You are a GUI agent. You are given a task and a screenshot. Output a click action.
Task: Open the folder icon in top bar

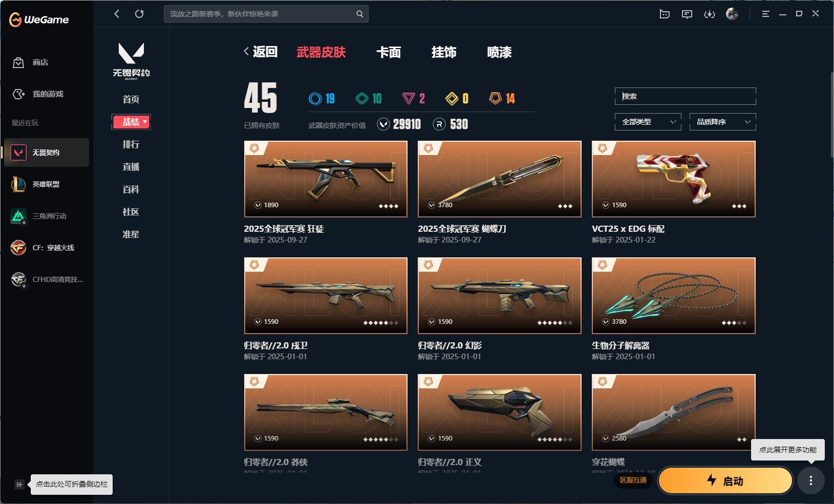click(665, 14)
